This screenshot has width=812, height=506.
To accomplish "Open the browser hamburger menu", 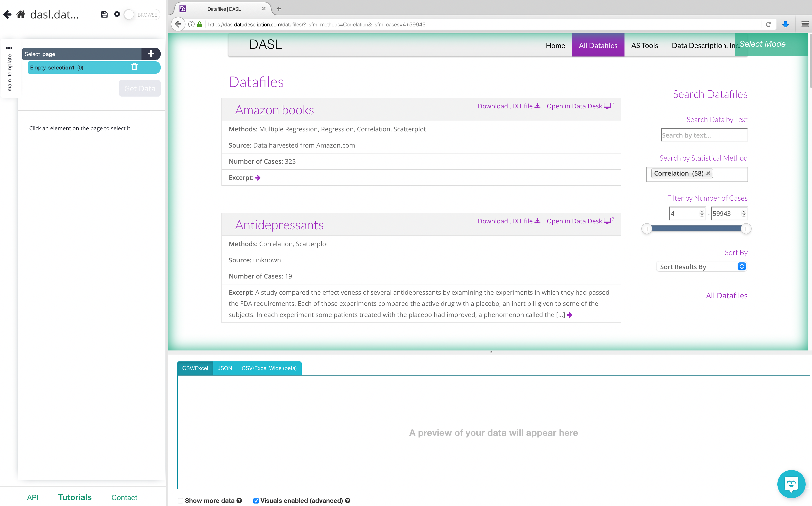I will click(805, 24).
